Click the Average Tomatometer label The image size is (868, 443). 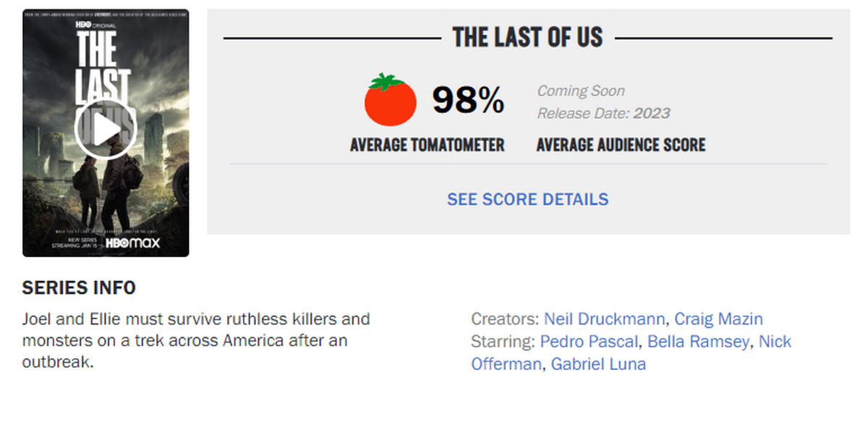point(427,145)
